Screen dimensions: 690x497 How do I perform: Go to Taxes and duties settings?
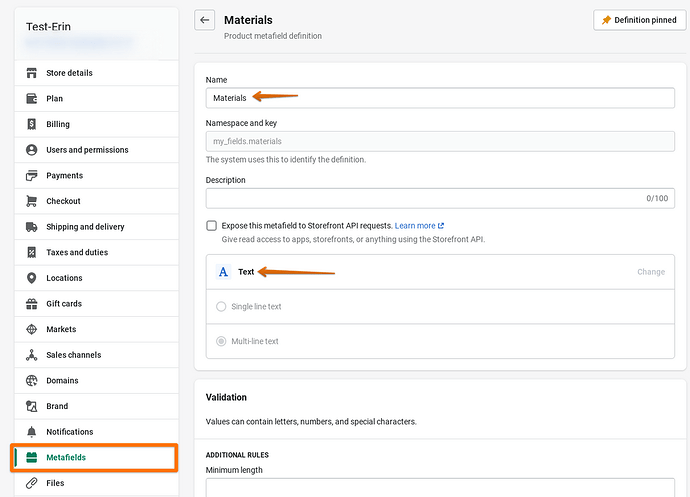[x=79, y=253]
